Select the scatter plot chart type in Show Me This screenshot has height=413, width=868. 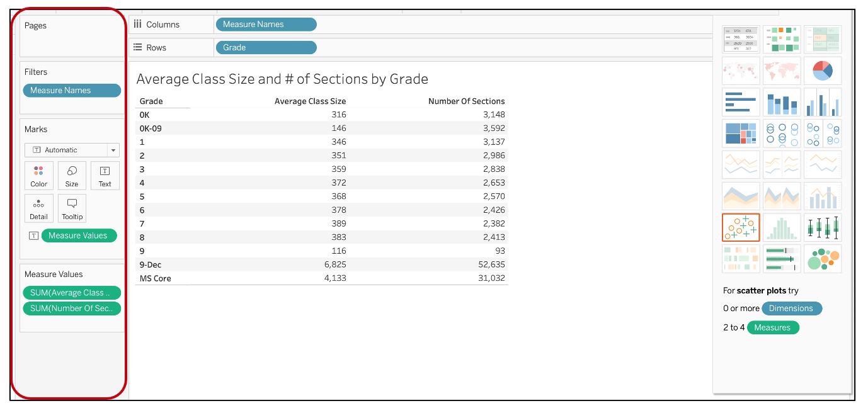[741, 227]
